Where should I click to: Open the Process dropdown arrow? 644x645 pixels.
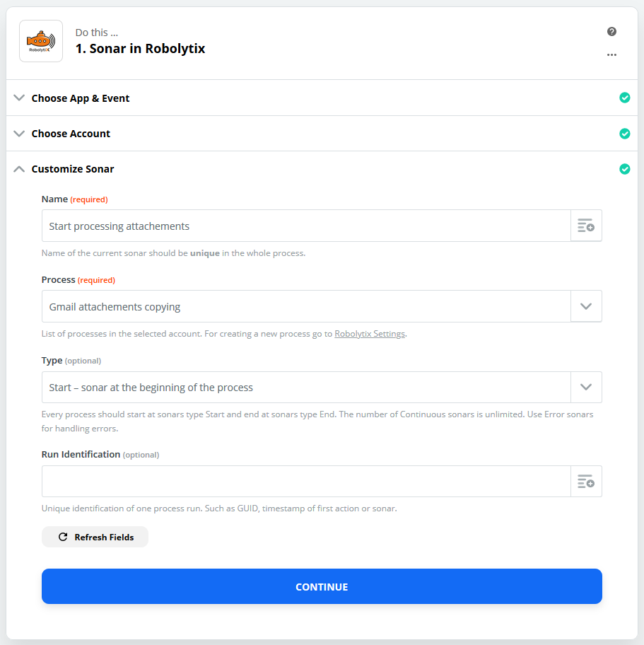586,306
